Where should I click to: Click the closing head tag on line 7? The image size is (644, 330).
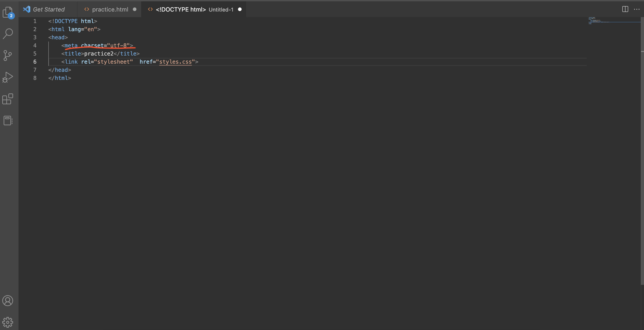tap(60, 70)
